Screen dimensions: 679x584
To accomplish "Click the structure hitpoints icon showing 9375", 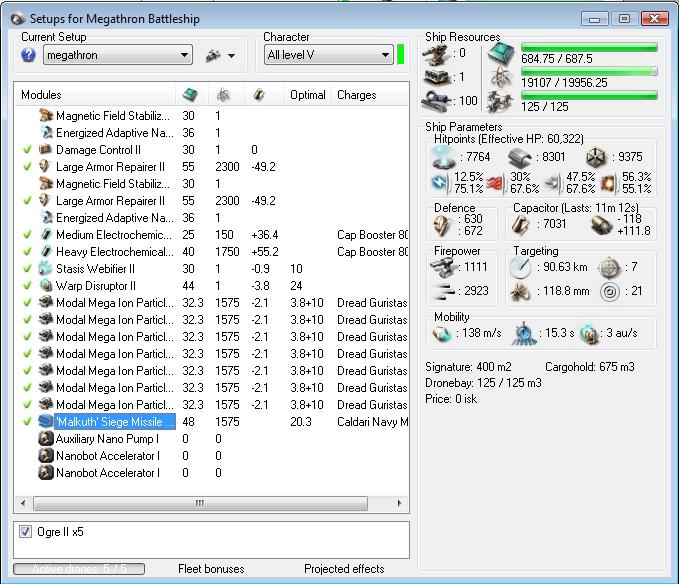I will (596, 157).
